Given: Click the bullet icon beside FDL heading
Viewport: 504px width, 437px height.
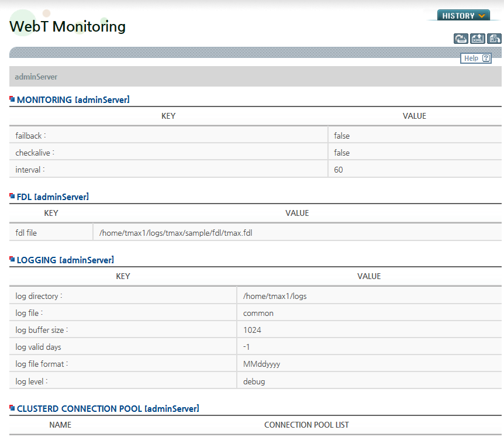Looking at the screenshot, I should 12,197.
